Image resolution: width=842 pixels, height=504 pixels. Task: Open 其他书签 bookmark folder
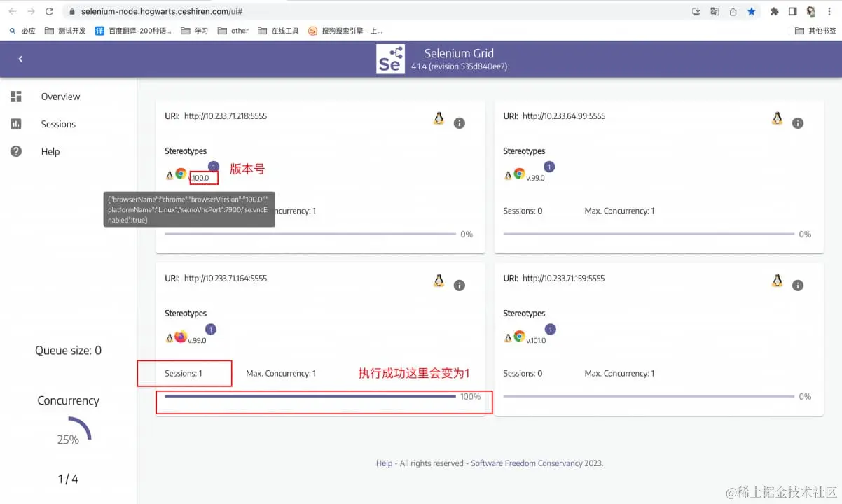[815, 31]
